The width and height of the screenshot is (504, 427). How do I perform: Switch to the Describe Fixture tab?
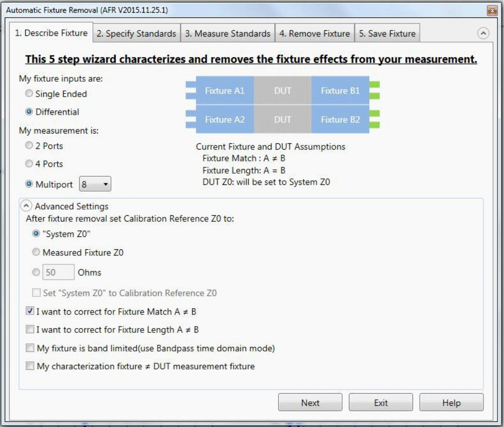click(x=51, y=33)
